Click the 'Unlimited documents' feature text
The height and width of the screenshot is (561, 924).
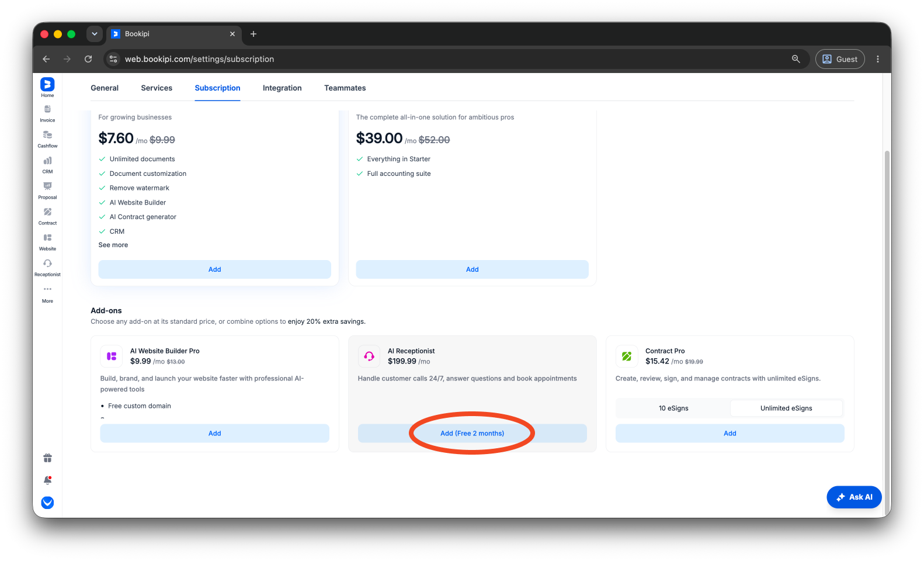142,159
